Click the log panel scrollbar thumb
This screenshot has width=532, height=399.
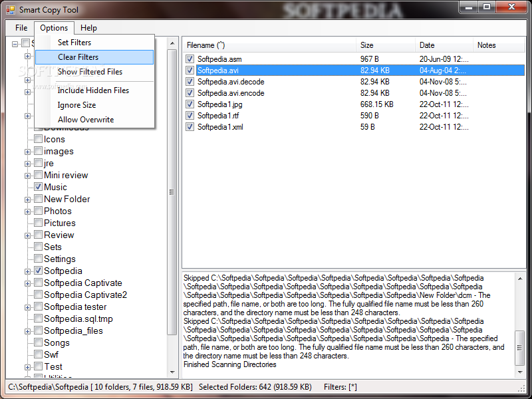(520, 348)
